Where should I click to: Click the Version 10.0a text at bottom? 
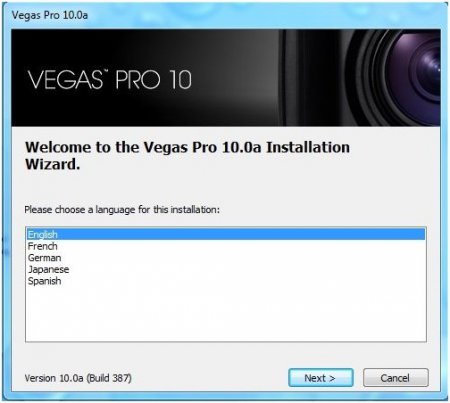click(x=54, y=378)
